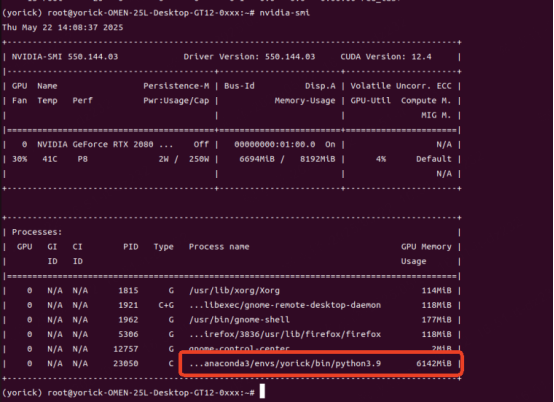The height and width of the screenshot is (402, 554).
Task: Click the MIG M. header text
Action: [436, 115]
